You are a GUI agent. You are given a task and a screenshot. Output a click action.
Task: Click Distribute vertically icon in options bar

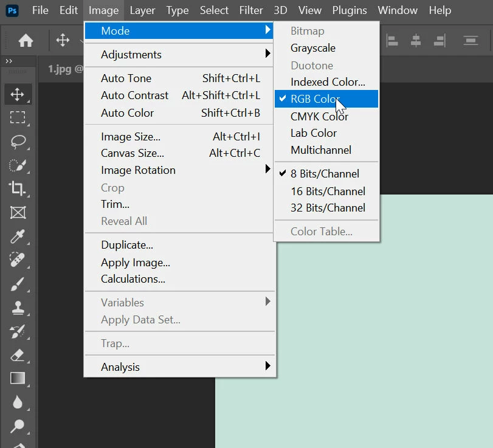point(471,41)
